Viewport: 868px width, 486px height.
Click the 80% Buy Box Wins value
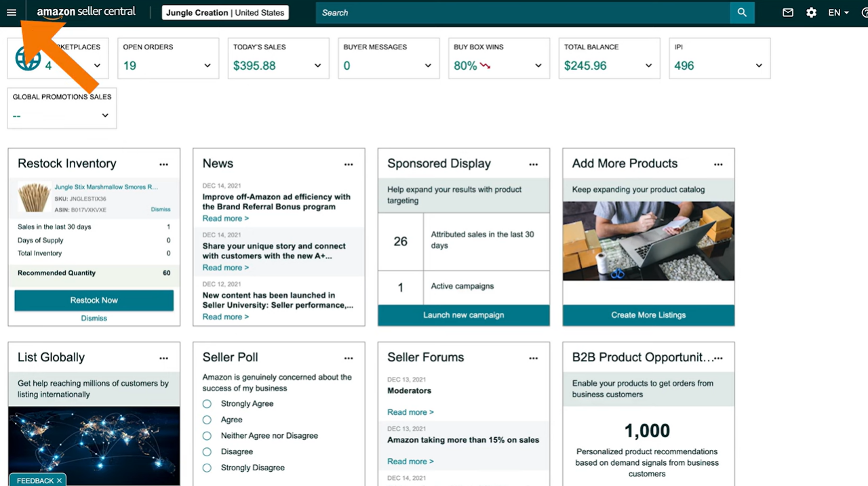[465, 66]
